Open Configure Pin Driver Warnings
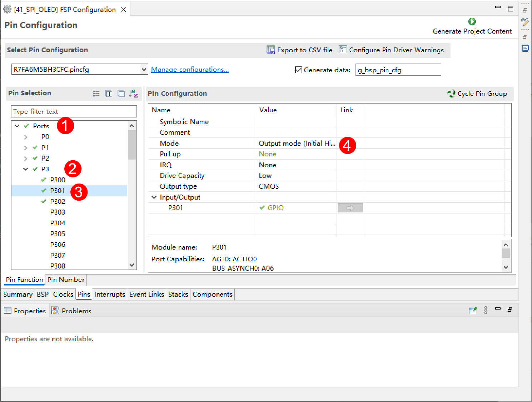 391,50
